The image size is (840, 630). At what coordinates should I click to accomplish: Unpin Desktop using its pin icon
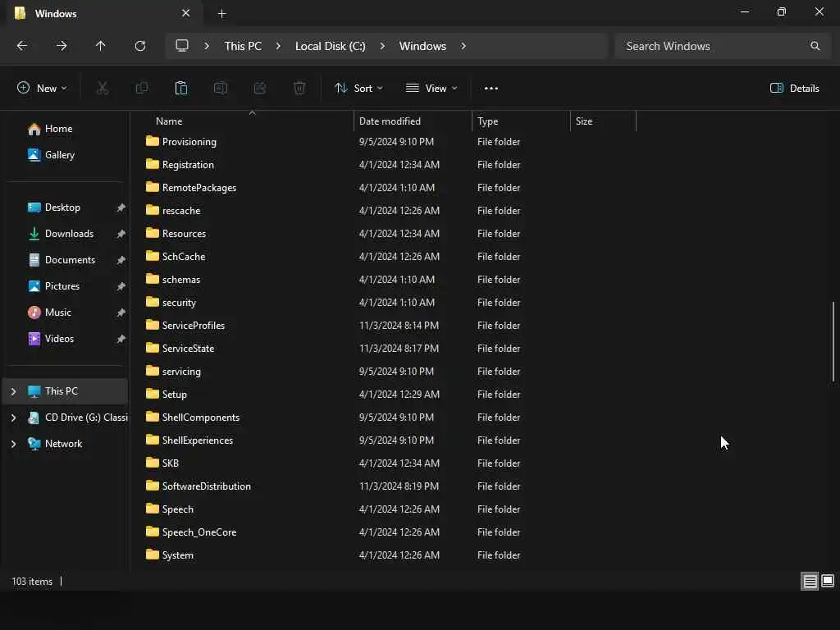coord(121,208)
